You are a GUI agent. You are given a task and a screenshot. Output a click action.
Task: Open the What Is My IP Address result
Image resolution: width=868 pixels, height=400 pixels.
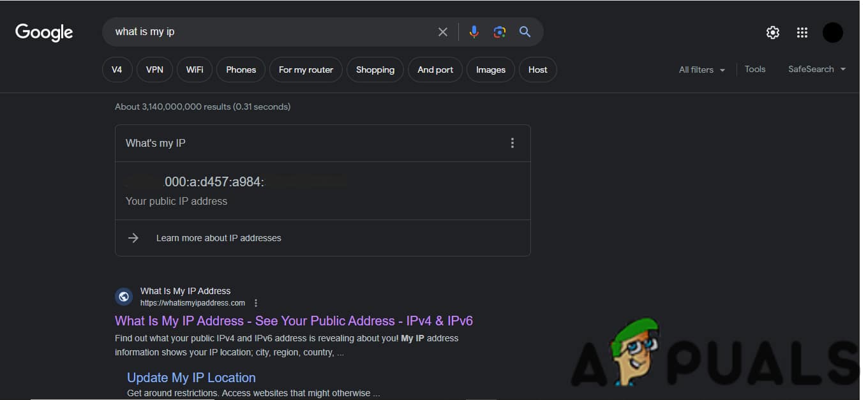pyautogui.click(x=294, y=321)
